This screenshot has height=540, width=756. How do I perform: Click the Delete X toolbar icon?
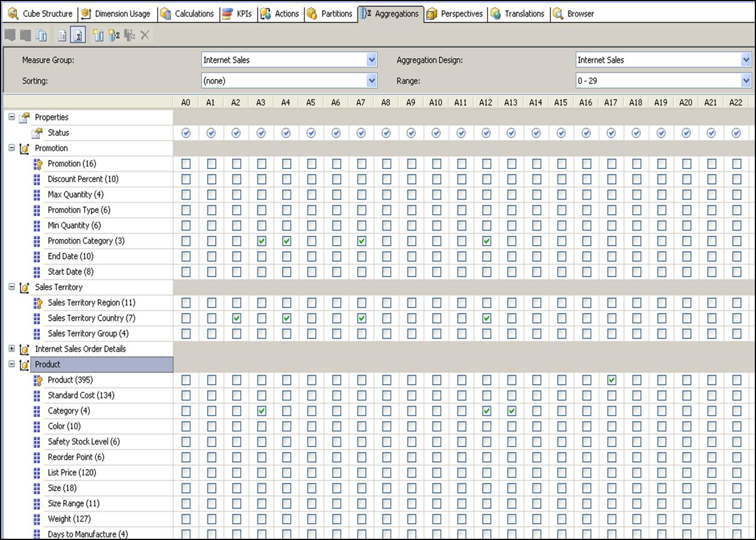tap(145, 36)
